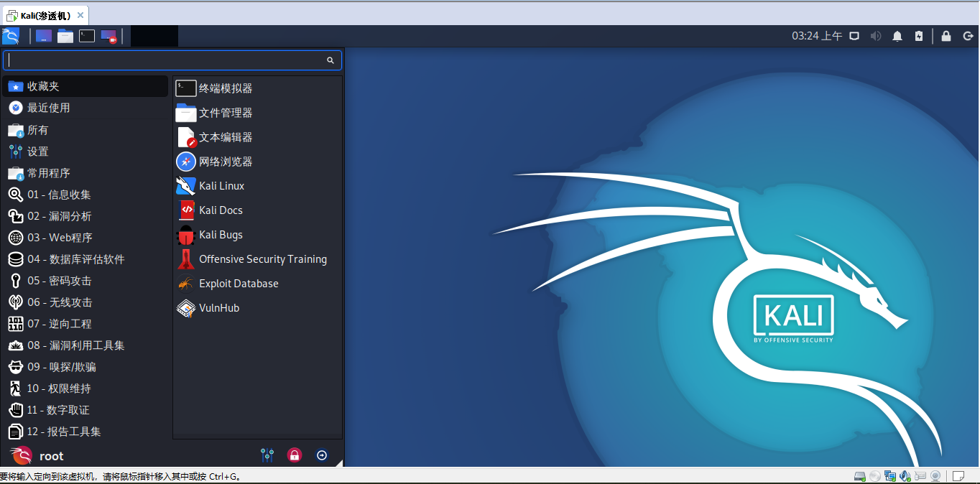
Task: Click the printer device status icon
Action: point(920,476)
